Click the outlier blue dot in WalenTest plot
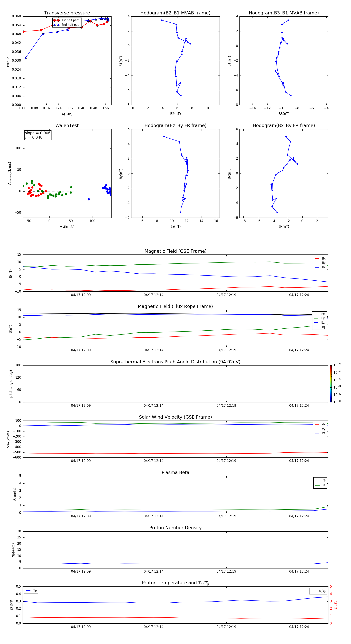 [x=89, y=199]
